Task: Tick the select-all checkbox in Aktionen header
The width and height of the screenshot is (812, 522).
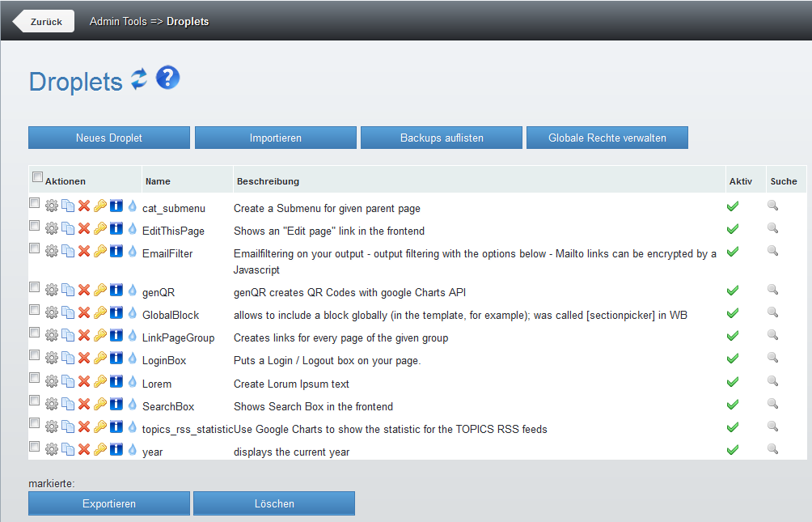Action: pos(37,177)
